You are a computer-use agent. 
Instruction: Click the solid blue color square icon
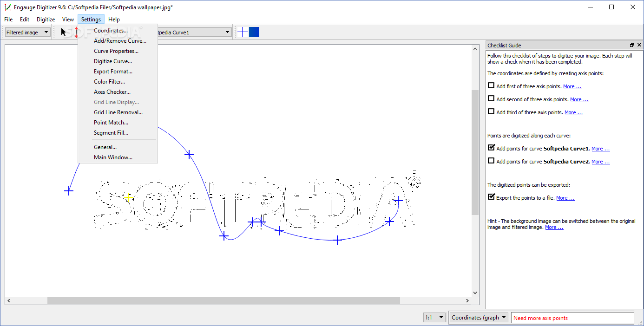click(x=254, y=32)
